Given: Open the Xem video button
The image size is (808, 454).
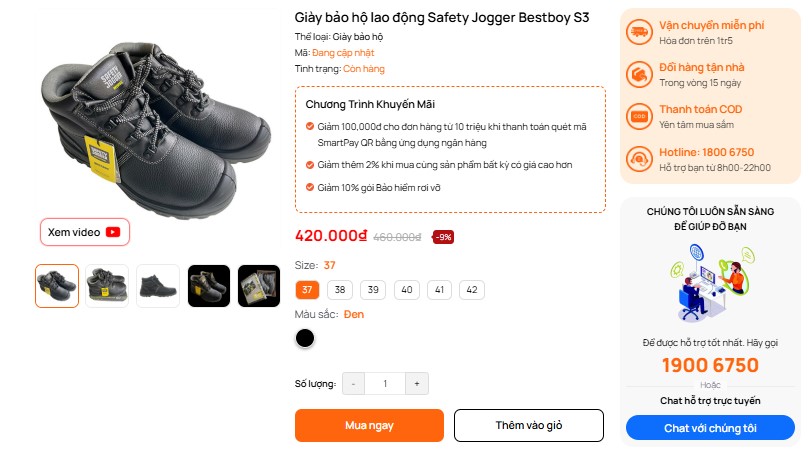Looking at the screenshot, I should point(85,232).
